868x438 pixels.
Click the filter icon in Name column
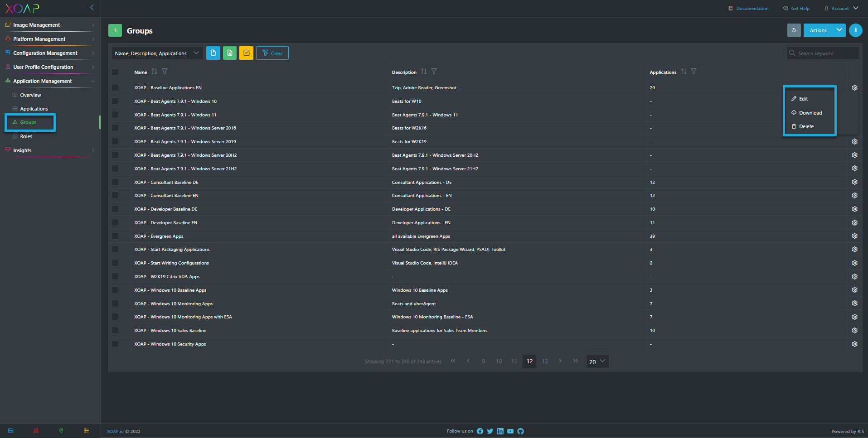tap(165, 72)
